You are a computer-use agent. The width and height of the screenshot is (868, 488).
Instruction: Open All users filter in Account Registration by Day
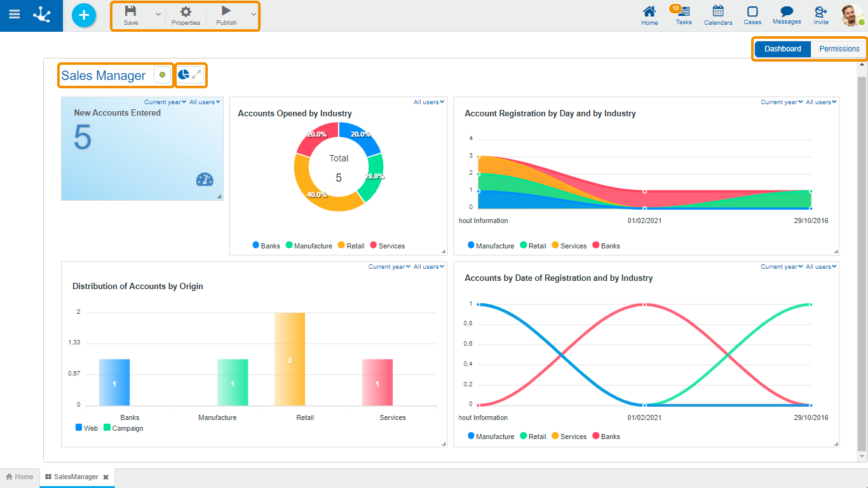tap(822, 102)
